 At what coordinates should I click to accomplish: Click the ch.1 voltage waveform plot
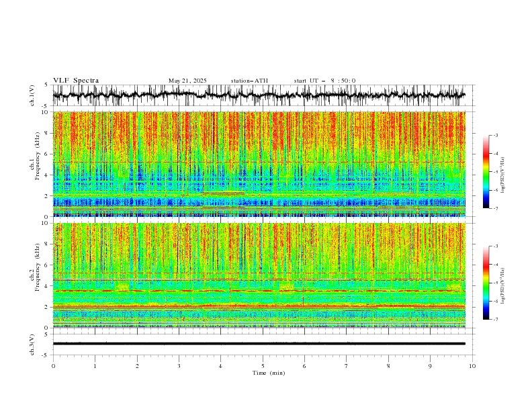(x=263, y=95)
